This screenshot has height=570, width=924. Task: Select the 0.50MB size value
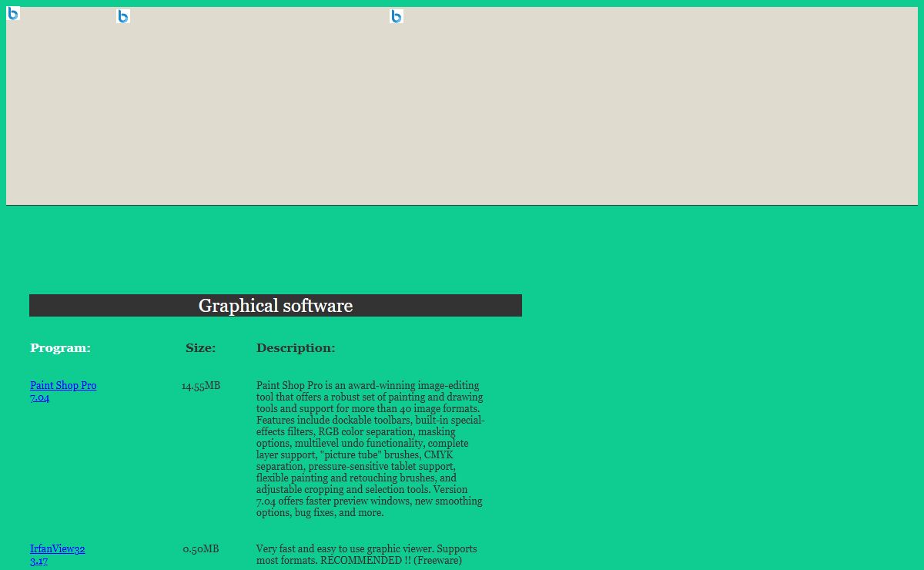click(201, 549)
